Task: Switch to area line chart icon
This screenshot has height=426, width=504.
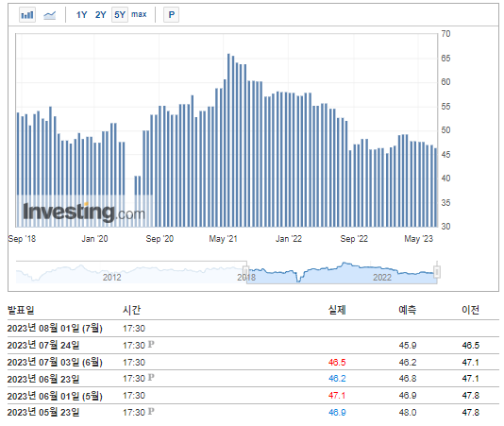Action: 49,15
